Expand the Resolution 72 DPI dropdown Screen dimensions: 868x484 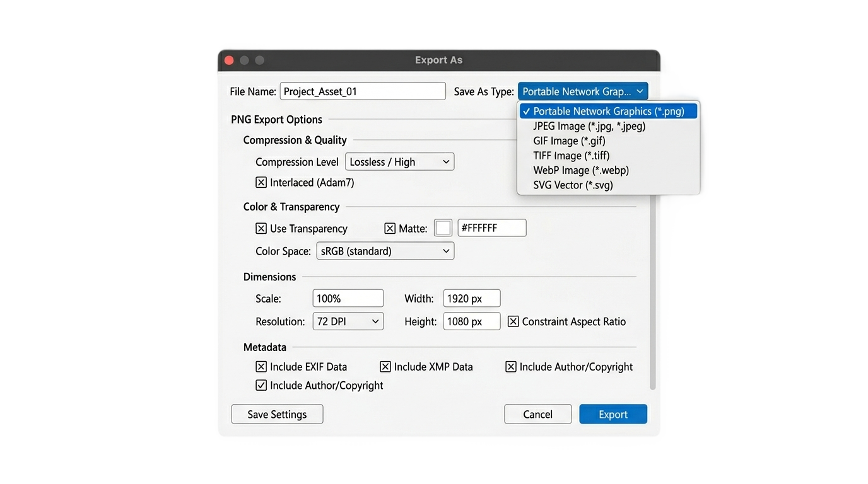[x=348, y=321]
